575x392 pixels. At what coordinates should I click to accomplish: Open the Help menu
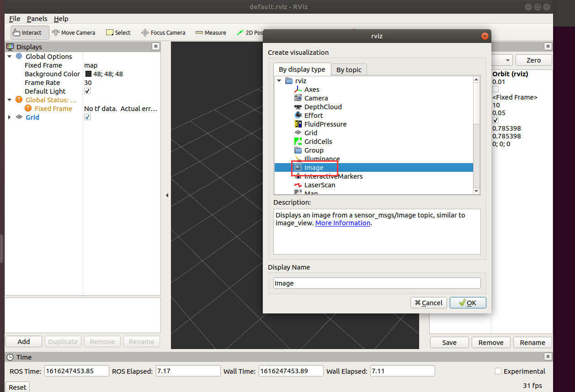point(61,19)
